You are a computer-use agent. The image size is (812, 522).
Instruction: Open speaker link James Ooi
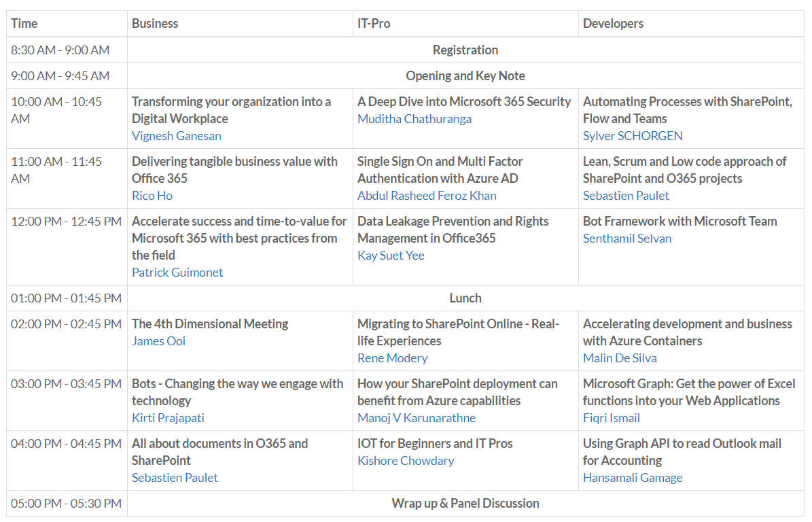(158, 341)
